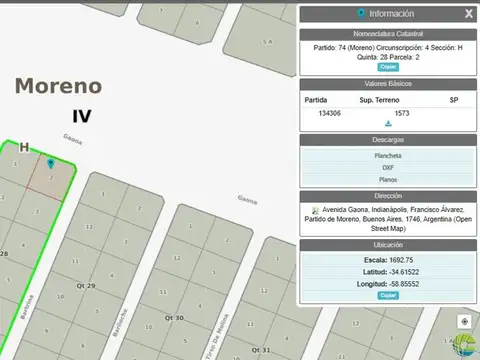Open the Planos download link
480x360 pixels.
coord(388,180)
